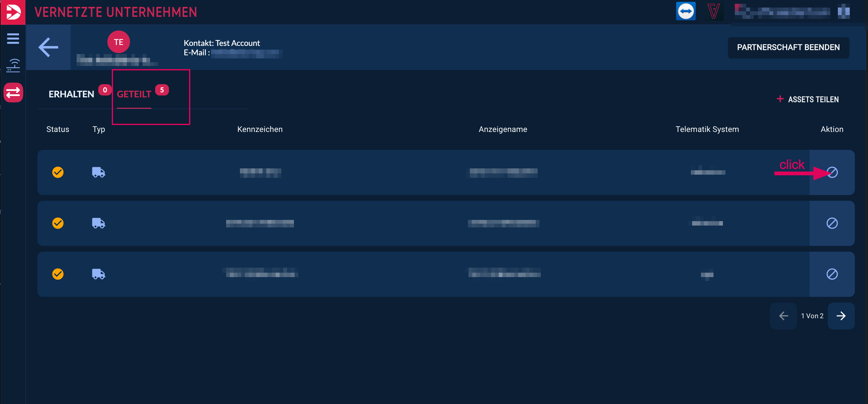The height and width of the screenshot is (404, 868).
Task: Click the first row's orange status checkmark
Action: 58,172
